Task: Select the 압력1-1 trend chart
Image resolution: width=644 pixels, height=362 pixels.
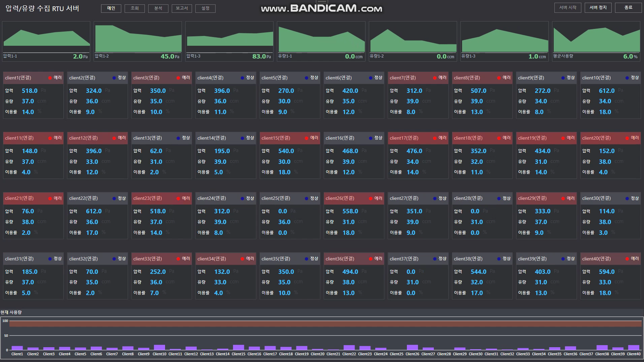Action: click(46, 41)
